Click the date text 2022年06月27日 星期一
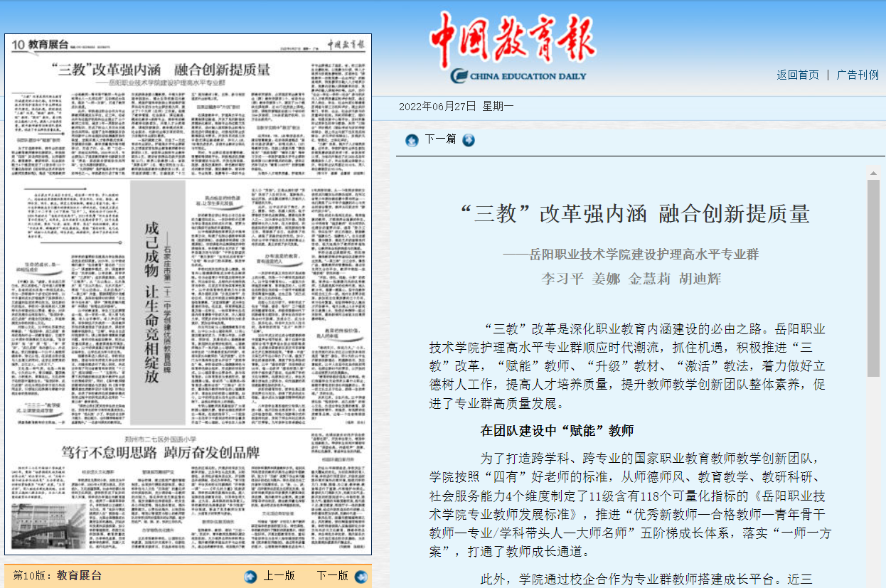The width and height of the screenshot is (886, 588). pos(456,106)
